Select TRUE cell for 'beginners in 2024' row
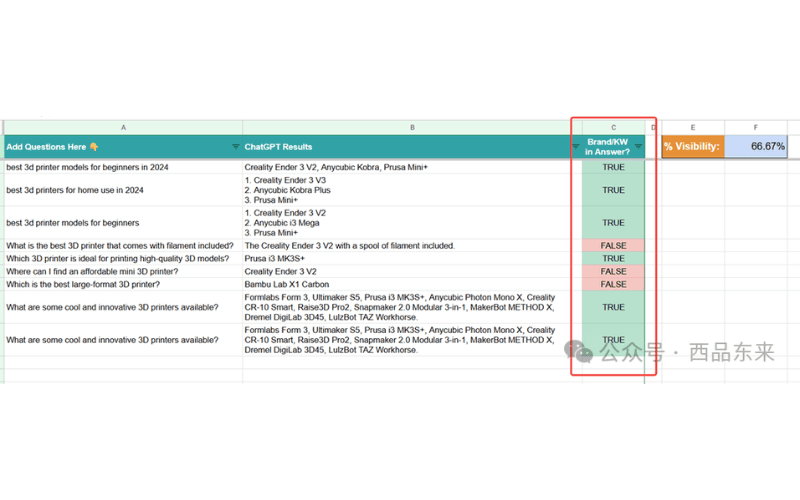 (613, 167)
